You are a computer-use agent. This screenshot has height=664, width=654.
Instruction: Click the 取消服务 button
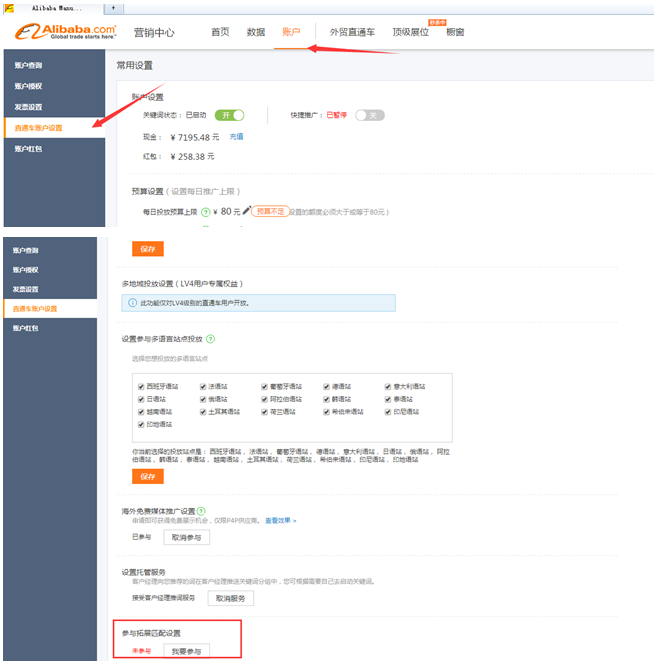(x=230, y=598)
